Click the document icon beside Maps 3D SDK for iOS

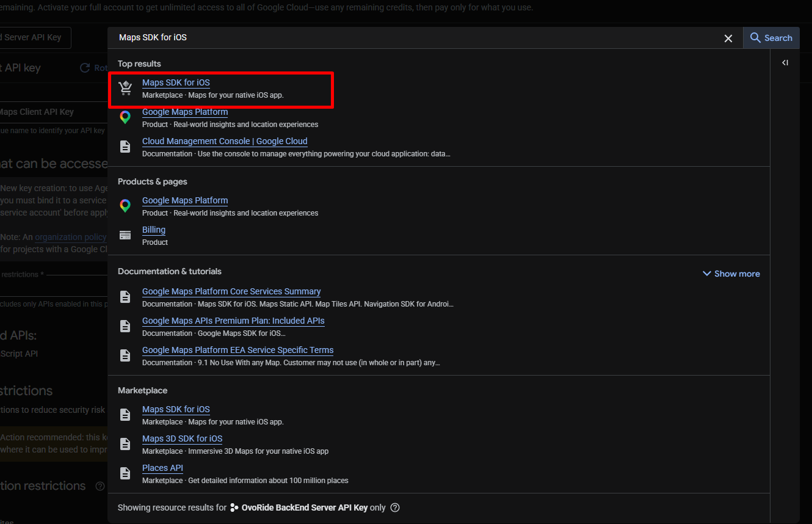coord(125,444)
